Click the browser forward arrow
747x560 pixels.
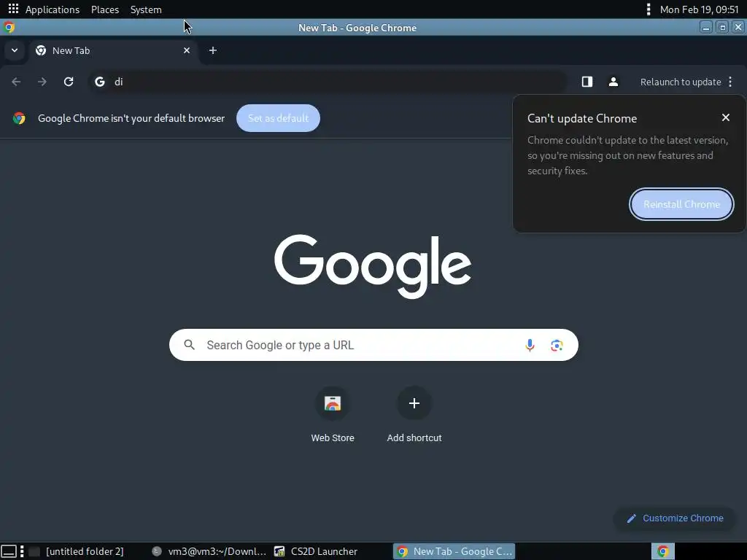[42, 82]
